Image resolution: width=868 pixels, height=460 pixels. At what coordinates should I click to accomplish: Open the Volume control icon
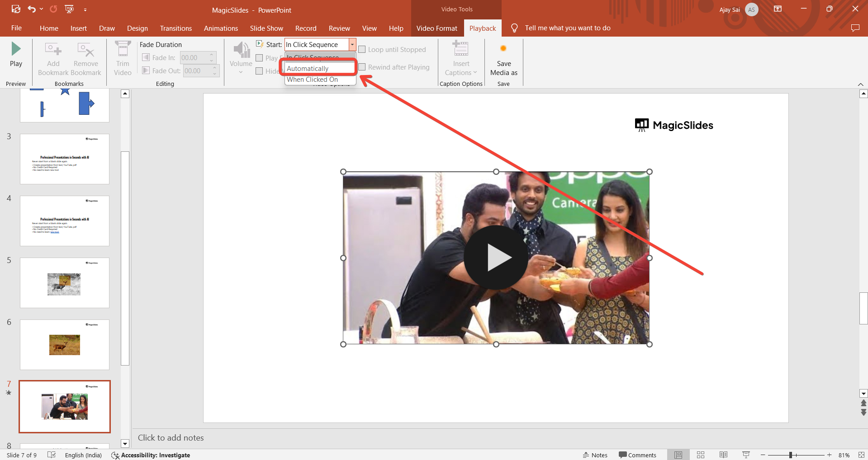pyautogui.click(x=241, y=51)
